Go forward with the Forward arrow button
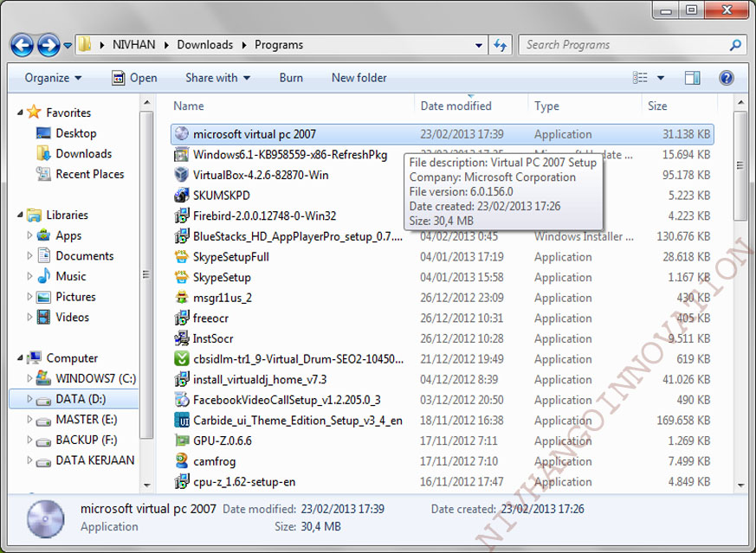 click(x=48, y=45)
